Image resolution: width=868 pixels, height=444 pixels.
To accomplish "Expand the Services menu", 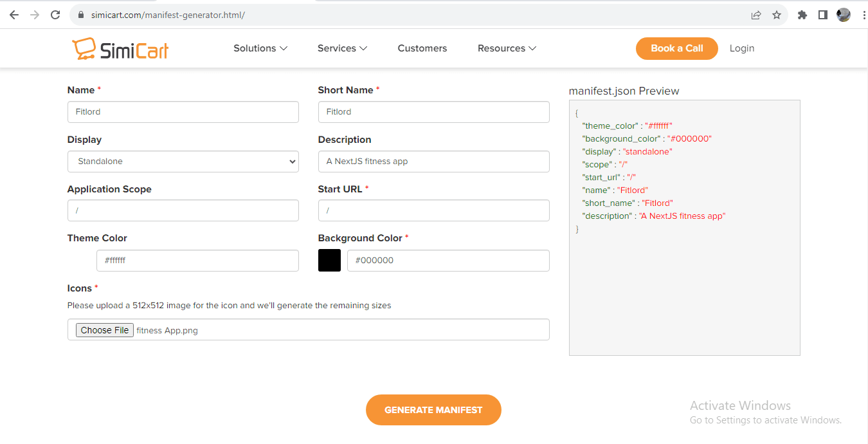I will (x=342, y=48).
